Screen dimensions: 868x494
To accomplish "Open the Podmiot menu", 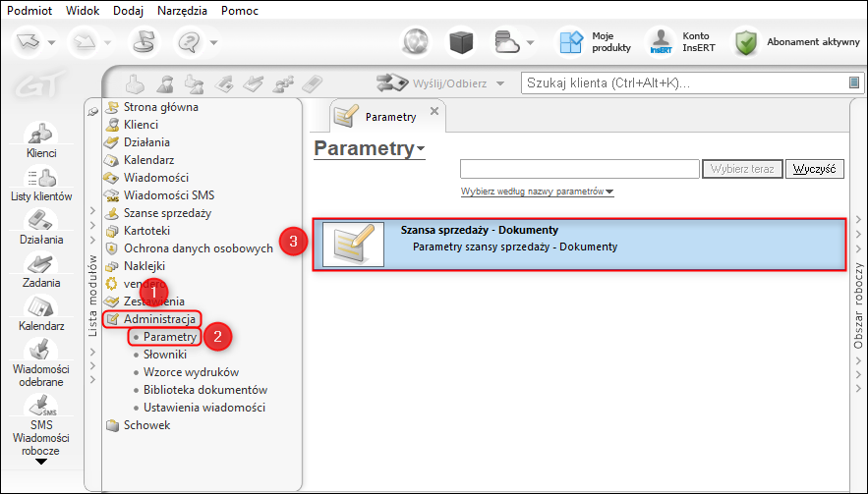I will tap(29, 11).
